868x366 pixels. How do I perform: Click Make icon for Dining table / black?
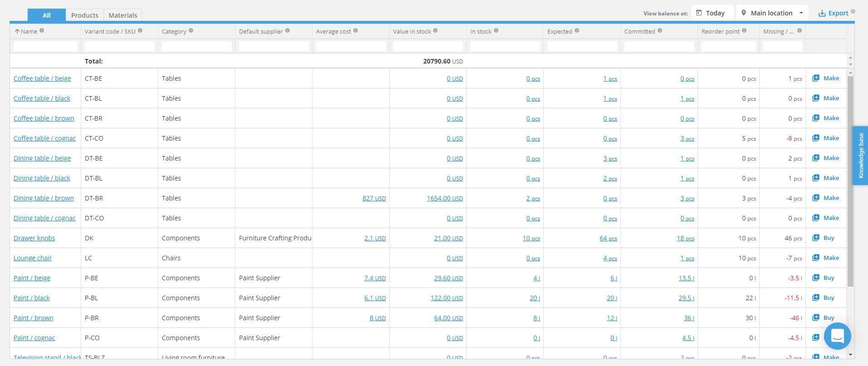(x=816, y=178)
